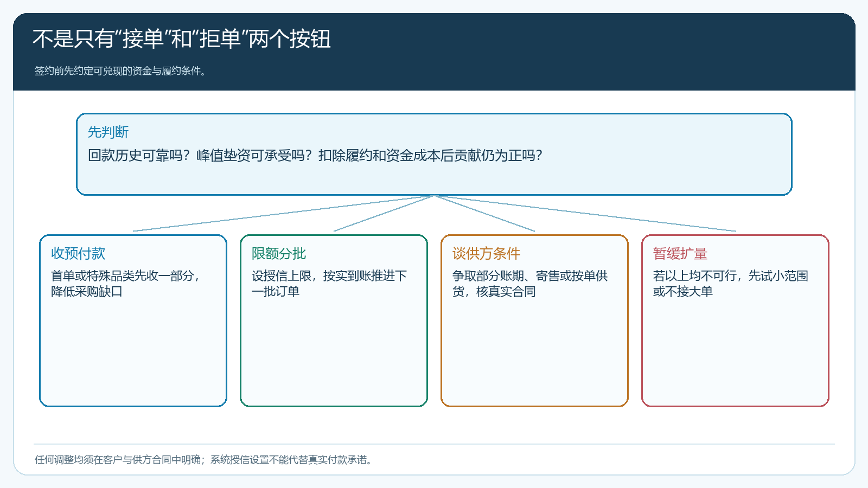Click the 收预付款 description about 首单或特殊品类

pos(126,284)
